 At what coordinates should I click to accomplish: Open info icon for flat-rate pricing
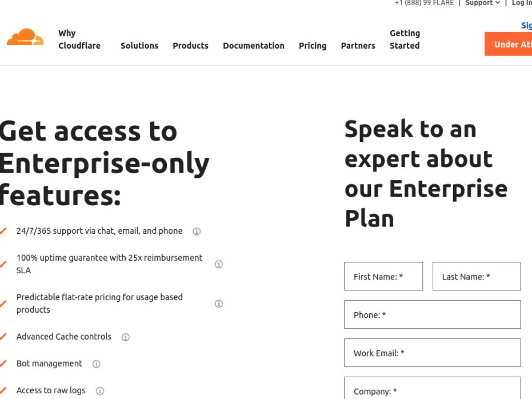pos(219,303)
